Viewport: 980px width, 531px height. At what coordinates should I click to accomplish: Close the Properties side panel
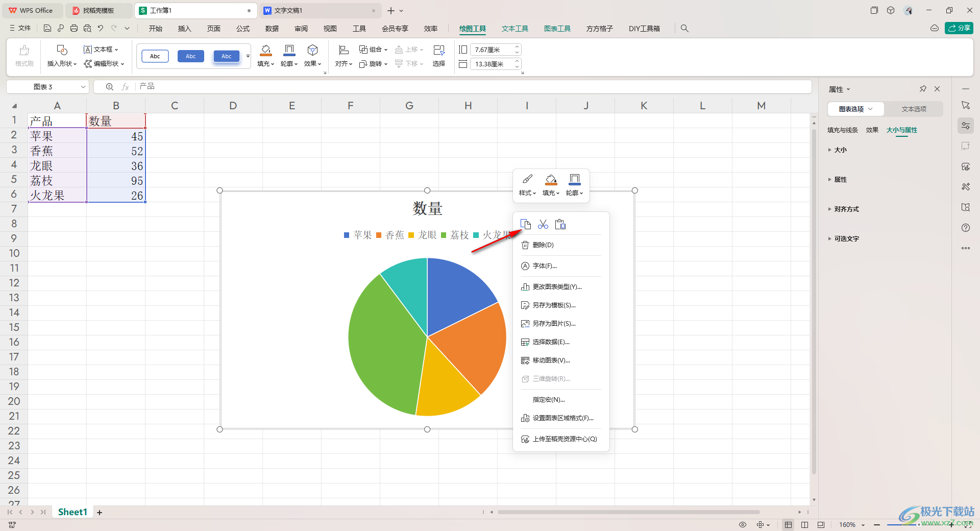pyautogui.click(x=937, y=89)
